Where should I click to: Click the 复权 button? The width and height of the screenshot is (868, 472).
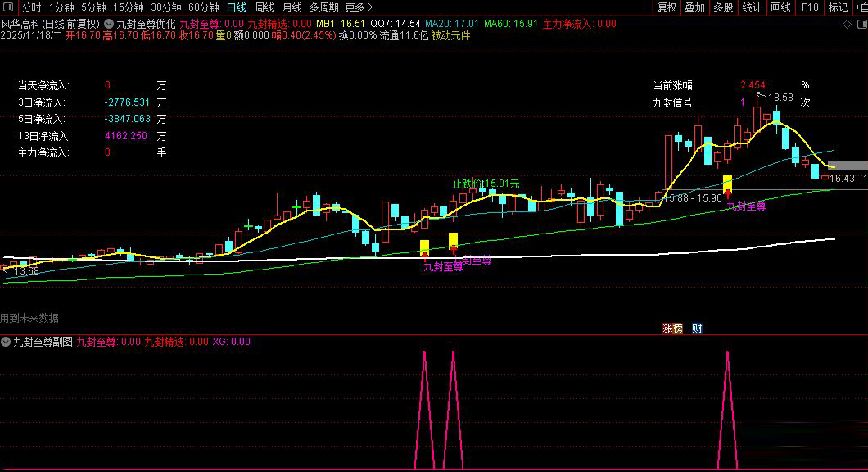pos(667,7)
